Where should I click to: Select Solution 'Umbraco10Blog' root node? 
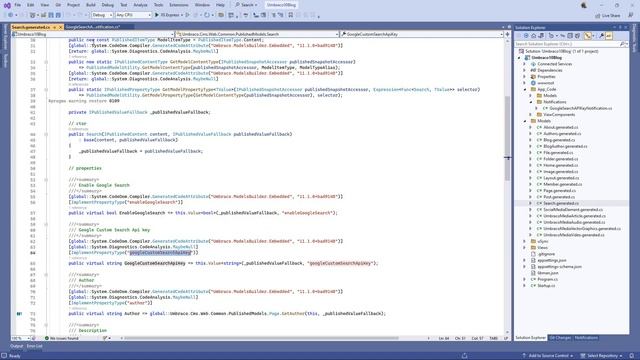(563, 51)
